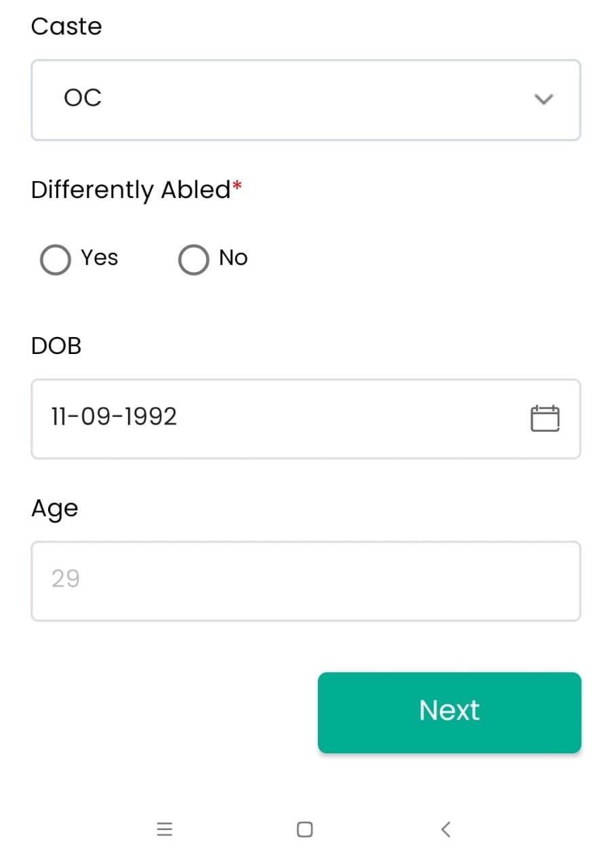Tap the DOB field label
The width and height of the screenshot is (612, 868).
click(x=56, y=346)
